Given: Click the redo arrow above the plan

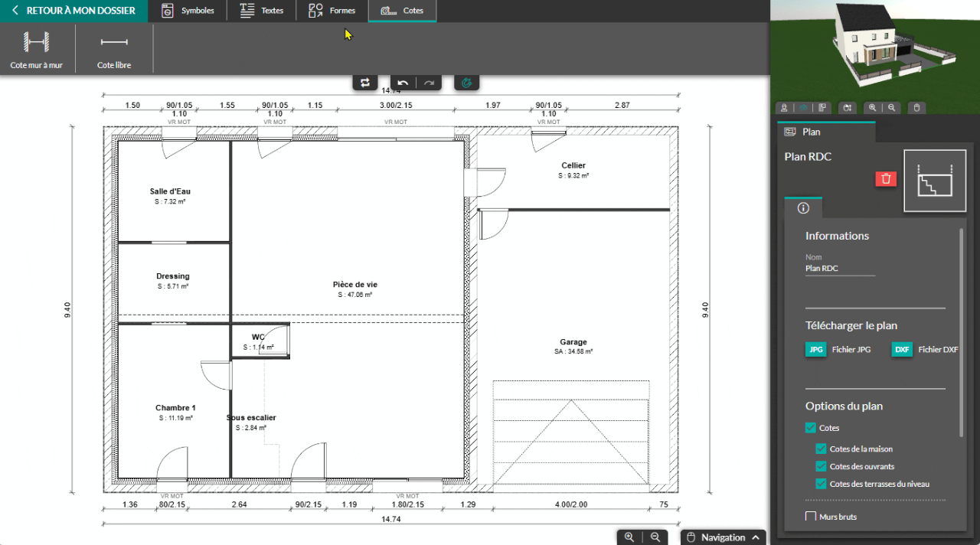Looking at the screenshot, I should click(x=429, y=83).
